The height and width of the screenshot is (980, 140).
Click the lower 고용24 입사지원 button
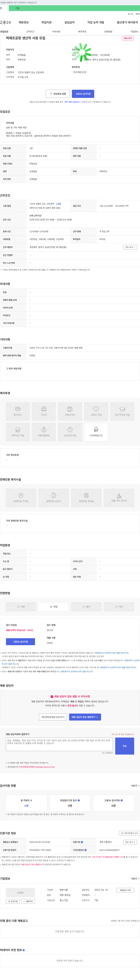click(20, 642)
